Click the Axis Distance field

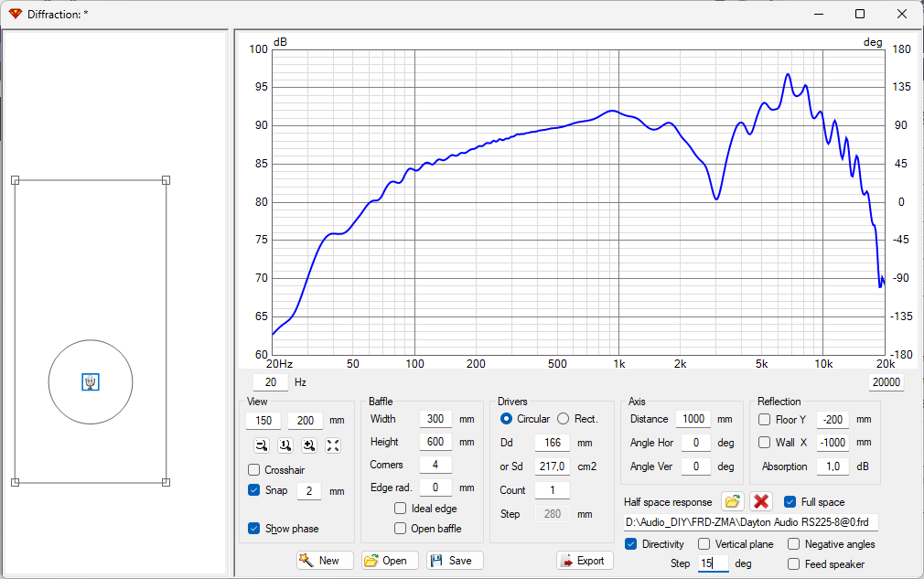[693, 419]
